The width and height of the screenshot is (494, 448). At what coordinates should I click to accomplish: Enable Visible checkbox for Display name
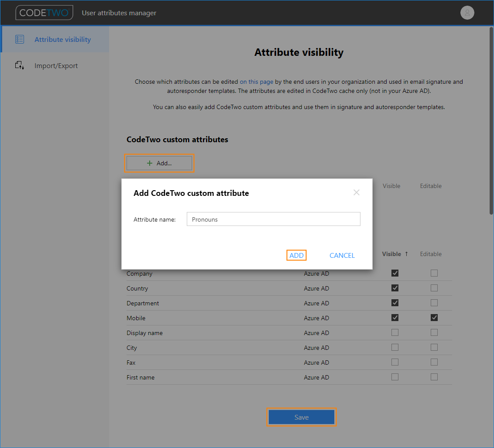(395, 332)
